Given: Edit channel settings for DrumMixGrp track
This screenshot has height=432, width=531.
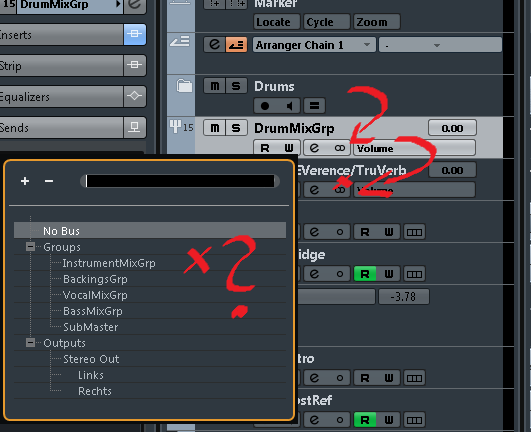Looking at the screenshot, I should click(x=314, y=148).
